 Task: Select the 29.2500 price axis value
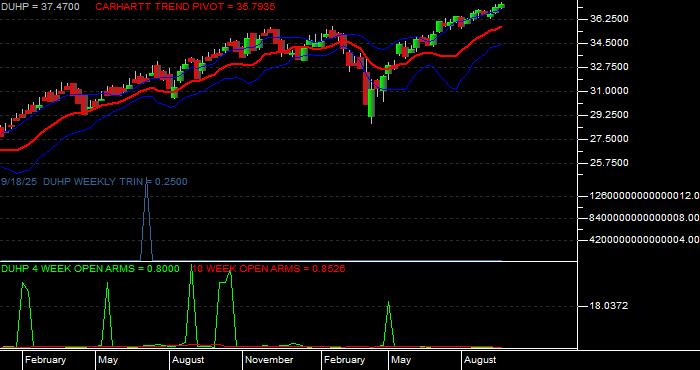(609, 115)
